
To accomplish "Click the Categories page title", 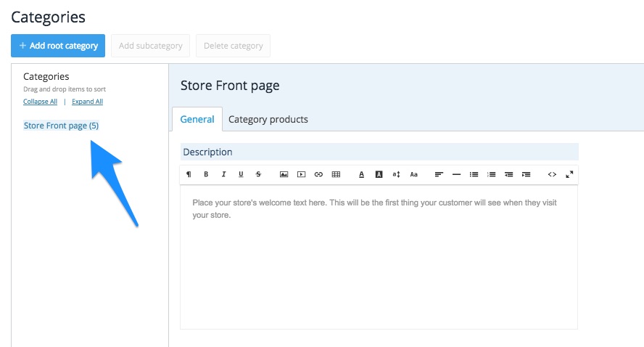I will click(48, 17).
